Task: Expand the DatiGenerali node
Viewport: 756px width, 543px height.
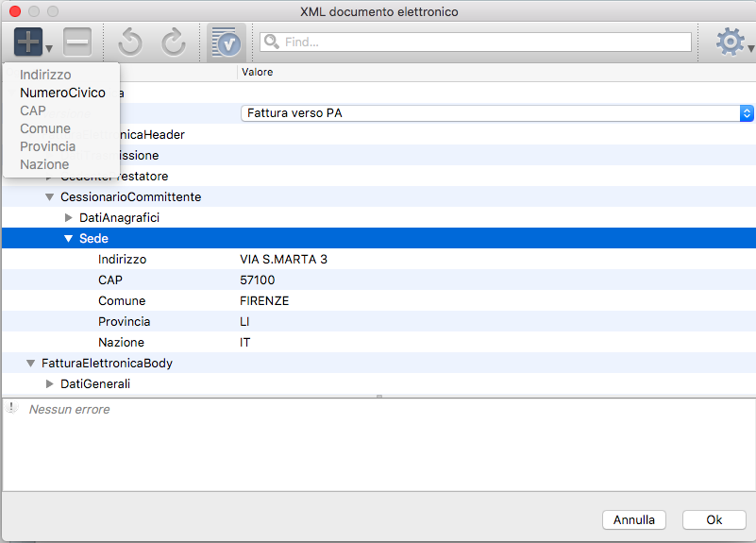Action: [50, 384]
